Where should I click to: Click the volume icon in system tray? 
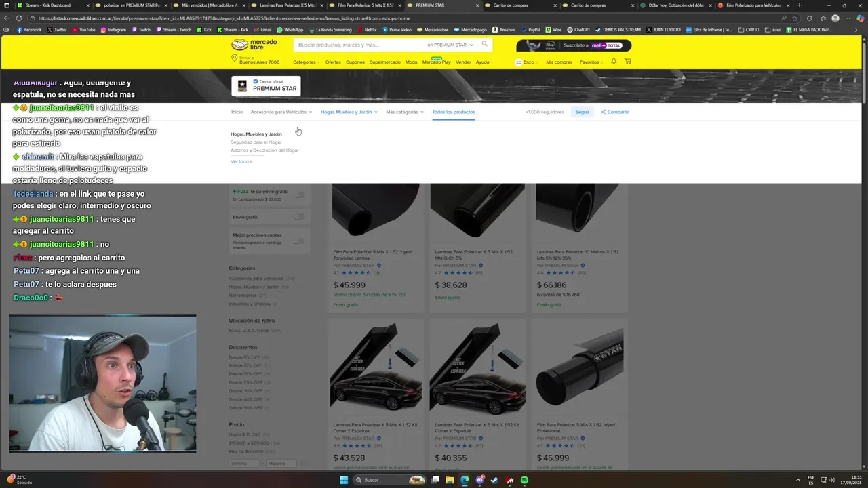[x=833, y=480]
